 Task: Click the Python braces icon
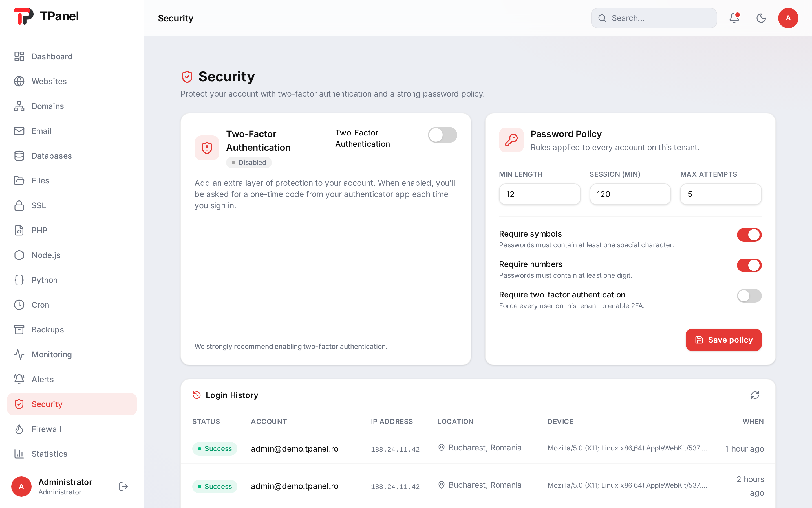(x=19, y=280)
